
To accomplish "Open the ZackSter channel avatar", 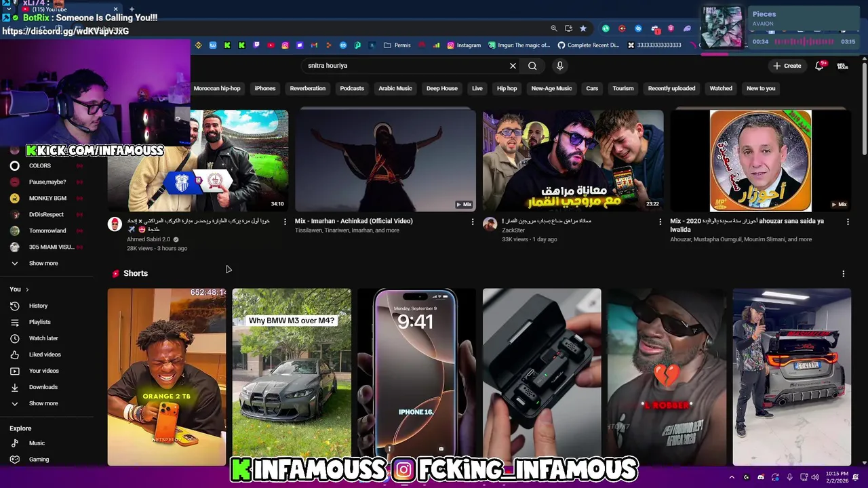I will pos(490,224).
